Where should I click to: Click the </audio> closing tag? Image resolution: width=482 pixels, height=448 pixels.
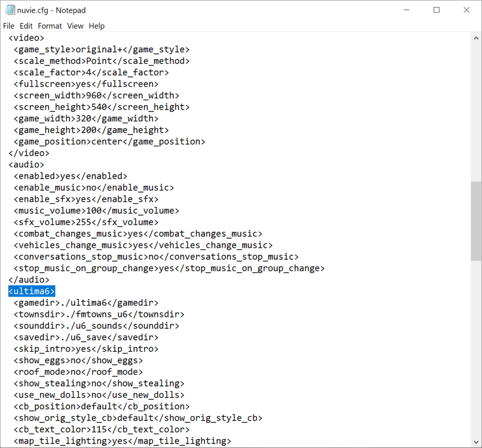[x=29, y=280]
